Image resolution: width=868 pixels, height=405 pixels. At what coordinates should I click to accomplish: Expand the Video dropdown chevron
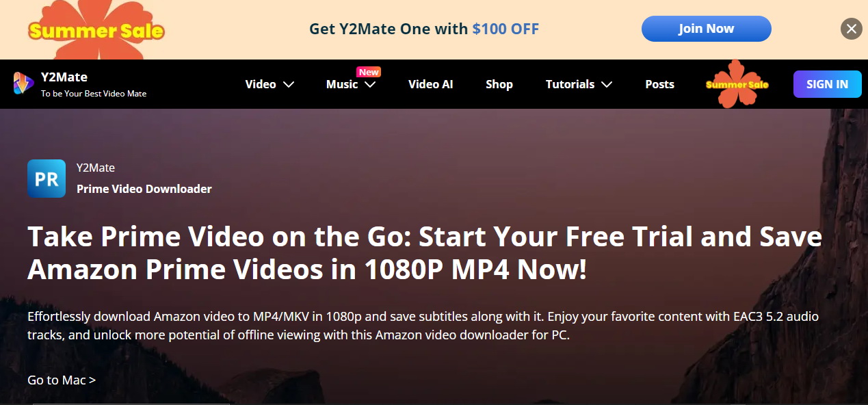(x=289, y=84)
